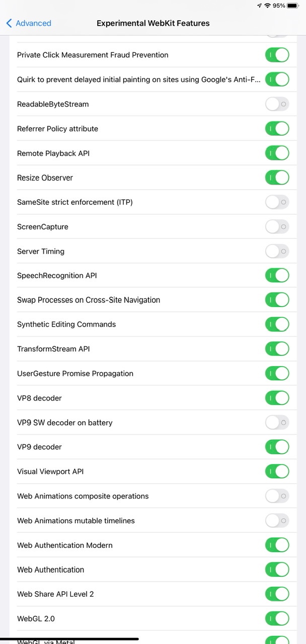306x644 pixels.
Task: Enable SameSite strict enforcement (ITP)
Action: click(277, 202)
